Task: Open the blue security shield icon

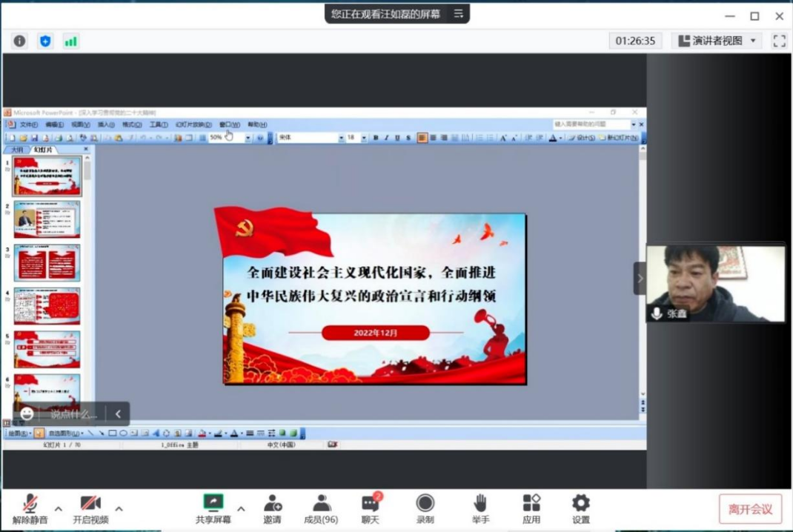Action: [45, 41]
